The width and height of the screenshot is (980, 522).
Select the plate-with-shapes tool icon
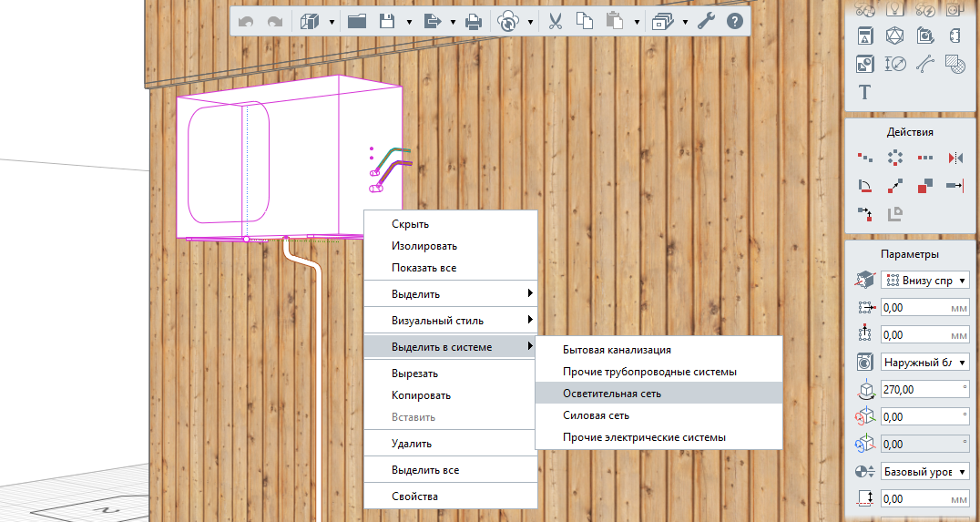coord(865,64)
